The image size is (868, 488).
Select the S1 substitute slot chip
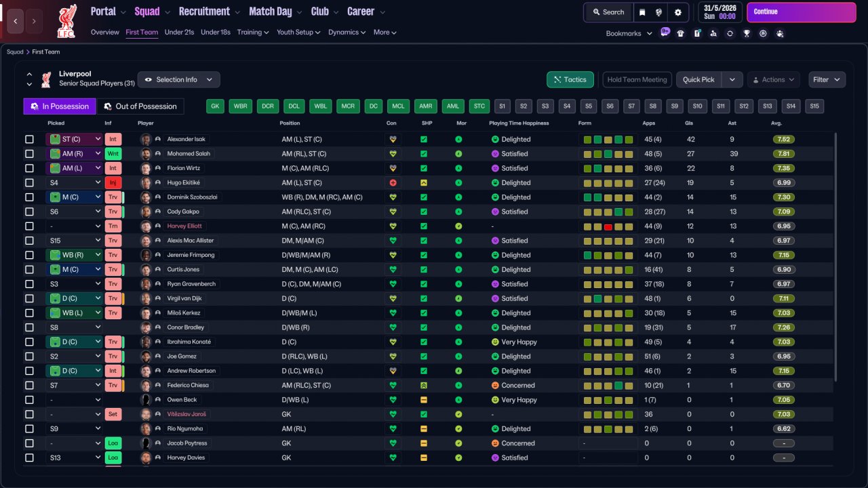[x=502, y=106]
